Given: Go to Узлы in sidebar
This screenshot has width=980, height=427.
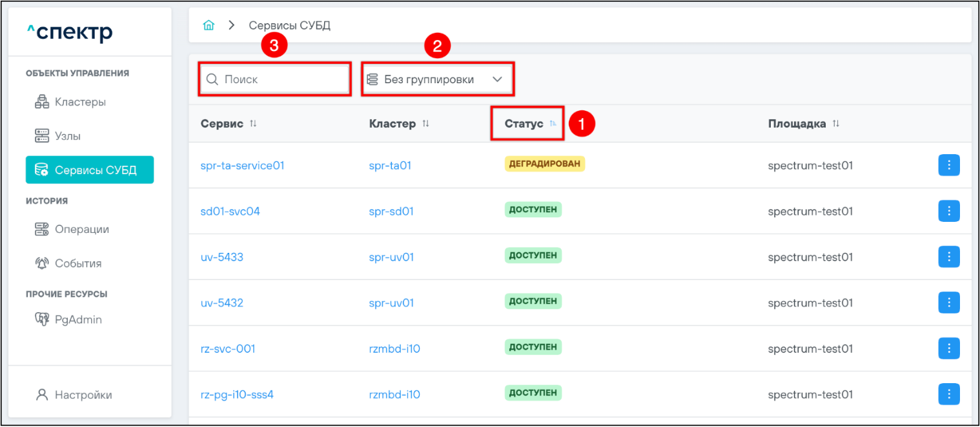Looking at the screenshot, I should (x=67, y=136).
